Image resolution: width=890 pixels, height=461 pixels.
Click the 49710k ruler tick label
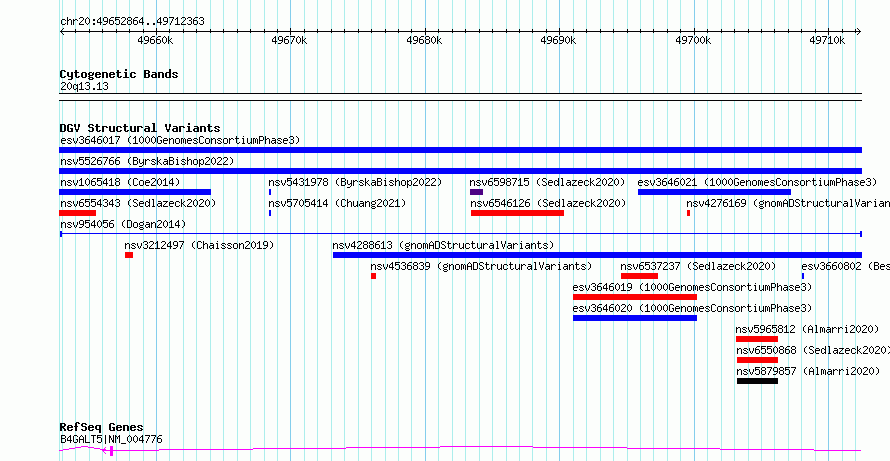(828, 40)
